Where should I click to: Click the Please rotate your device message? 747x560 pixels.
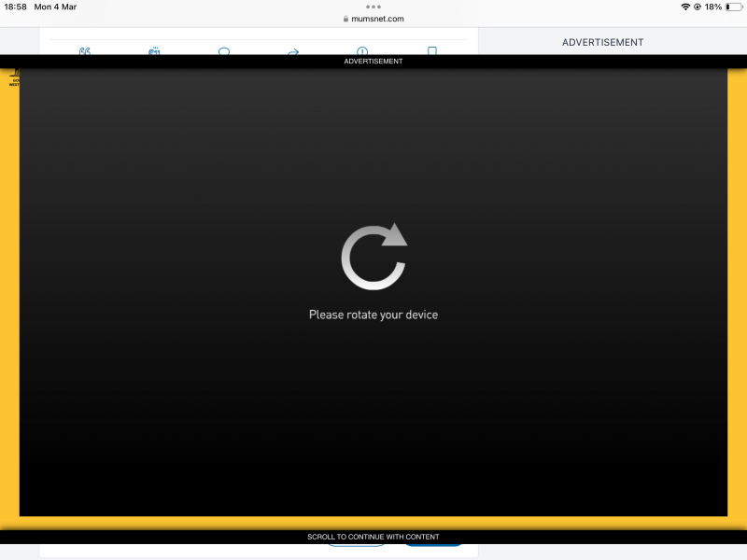[373, 315]
